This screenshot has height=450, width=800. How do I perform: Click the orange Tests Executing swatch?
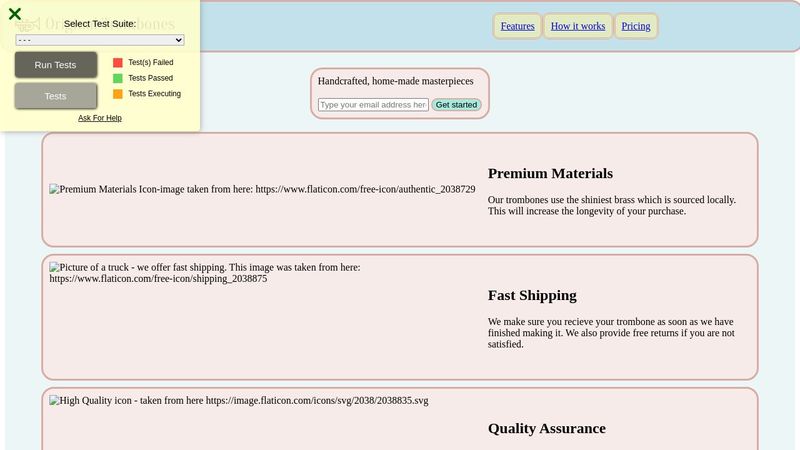click(118, 94)
